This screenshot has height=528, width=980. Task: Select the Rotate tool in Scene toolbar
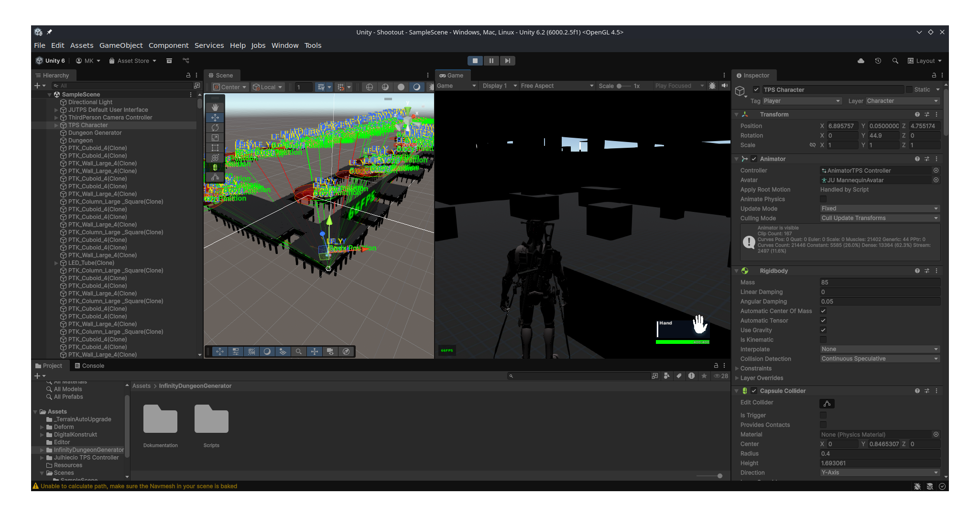pos(215,128)
